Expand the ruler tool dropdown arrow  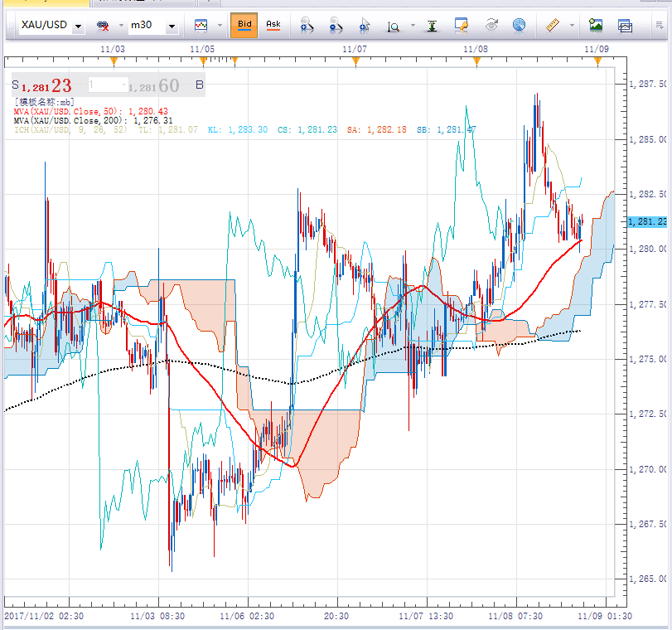[x=573, y=26]
